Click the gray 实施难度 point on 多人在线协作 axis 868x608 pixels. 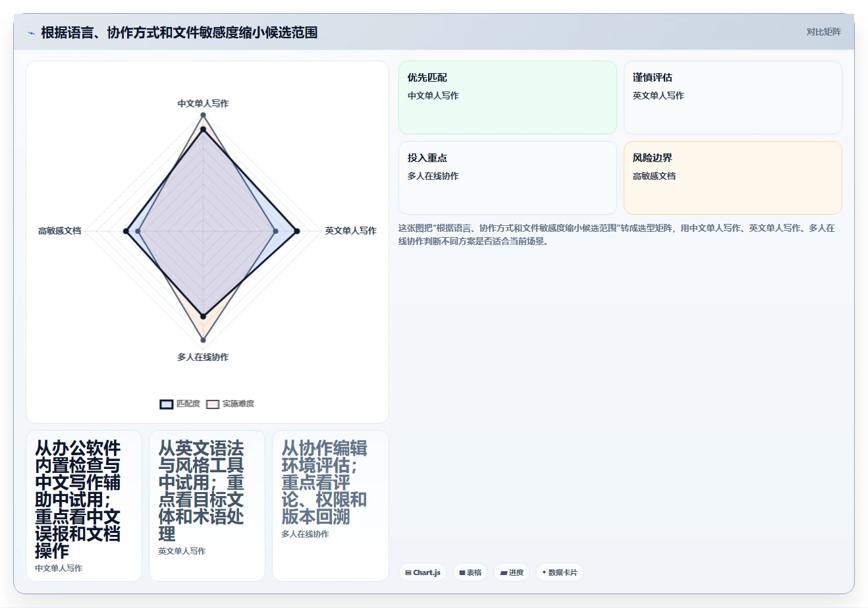click(x=203, y=341)
